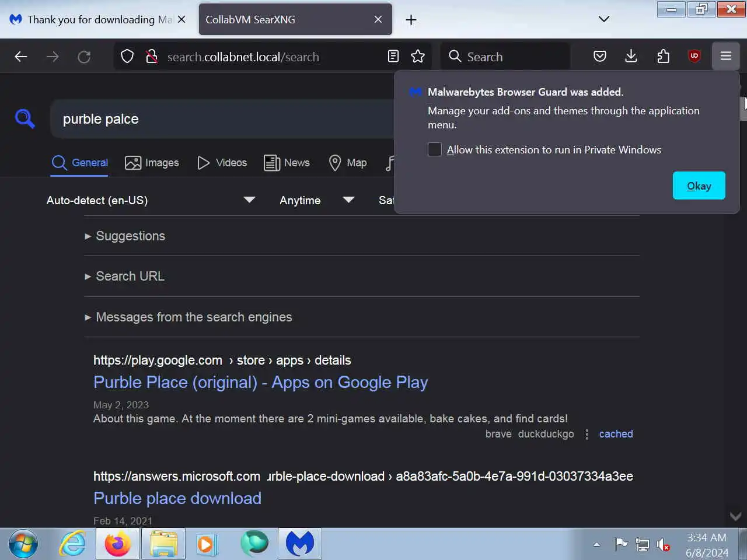Viewport: 747px width, 560px height.
Task: Open the Extensions puzzle icon
Action: click(663, 57)
